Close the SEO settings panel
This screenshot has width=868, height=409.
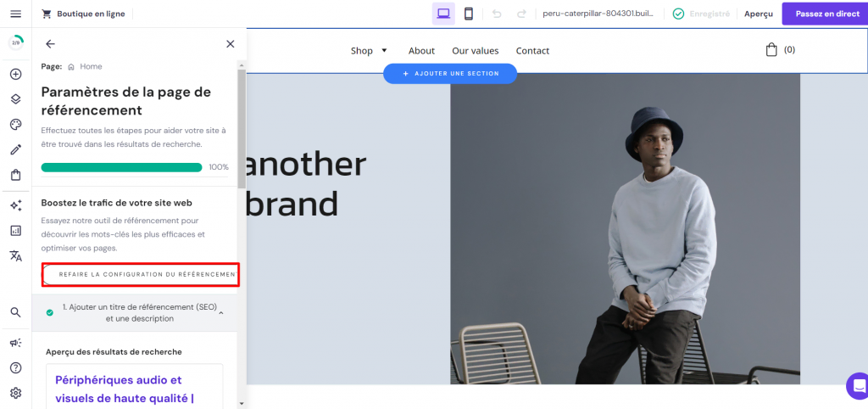coord(230,44)
